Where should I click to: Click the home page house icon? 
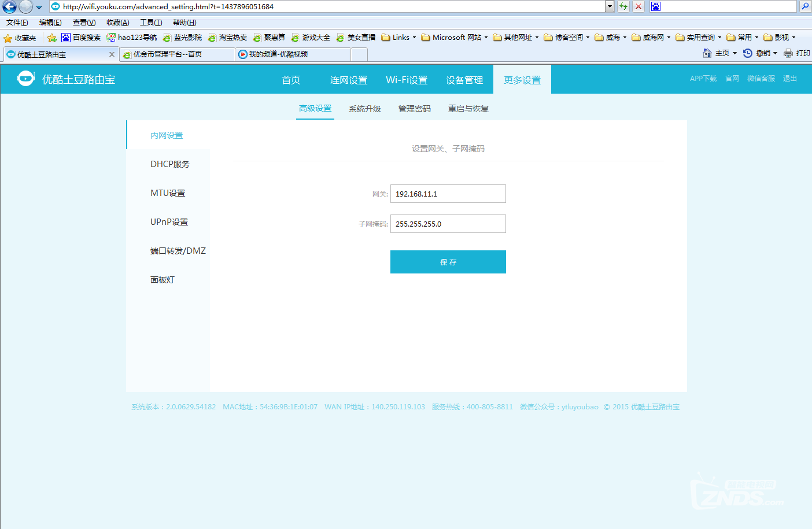[707, 53]
